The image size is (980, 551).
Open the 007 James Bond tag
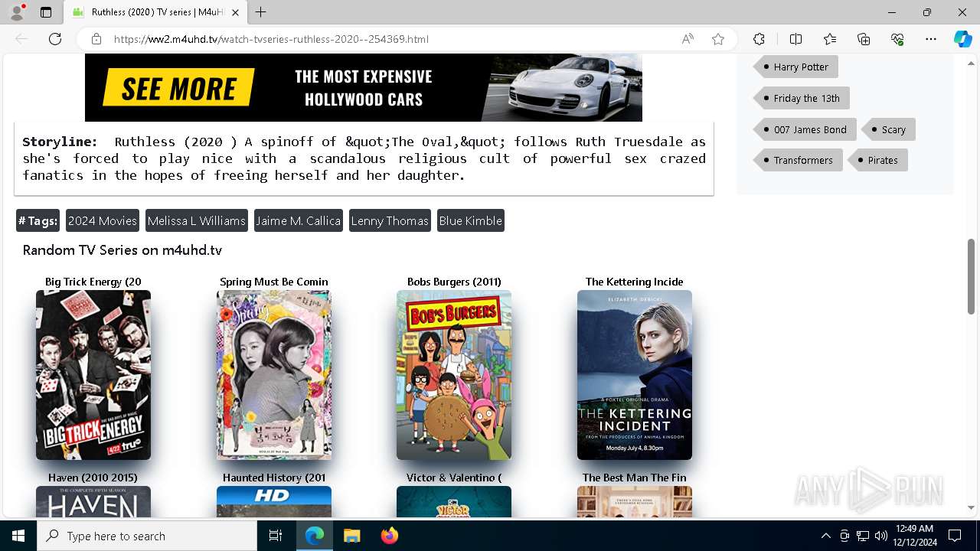pos(805,129)
